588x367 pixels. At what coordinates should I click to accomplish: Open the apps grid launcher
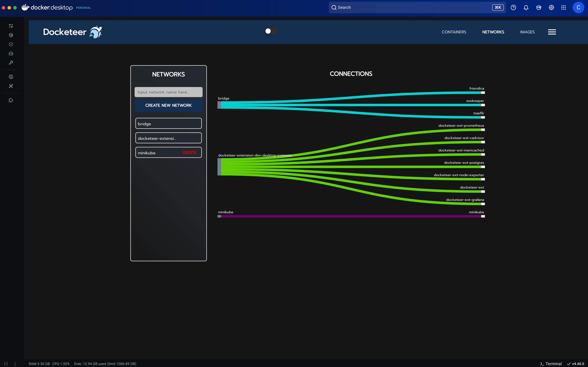pos(564,7)
